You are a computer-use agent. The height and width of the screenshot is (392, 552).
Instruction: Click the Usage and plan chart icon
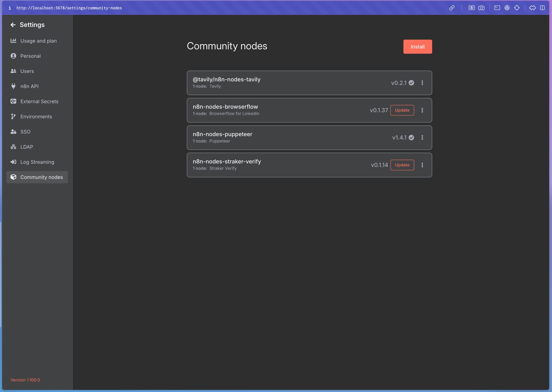13,41
